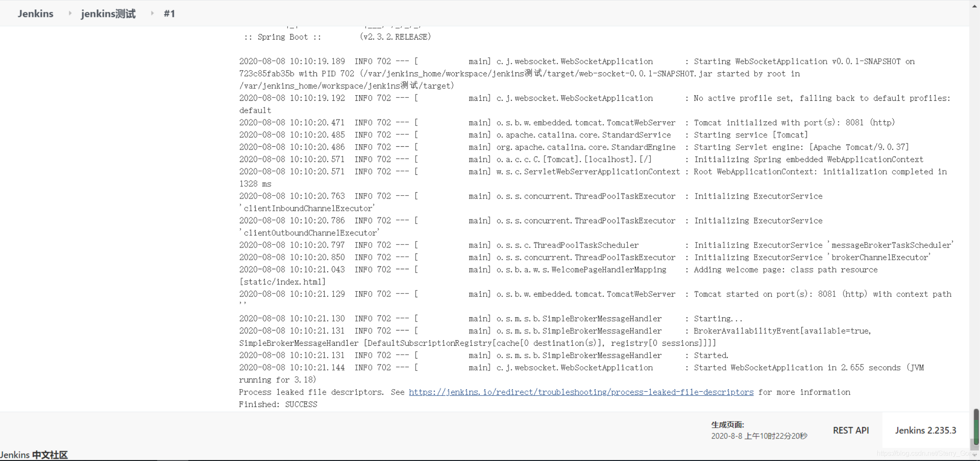Open the Jenkins 2.235.3 version link

926,430
